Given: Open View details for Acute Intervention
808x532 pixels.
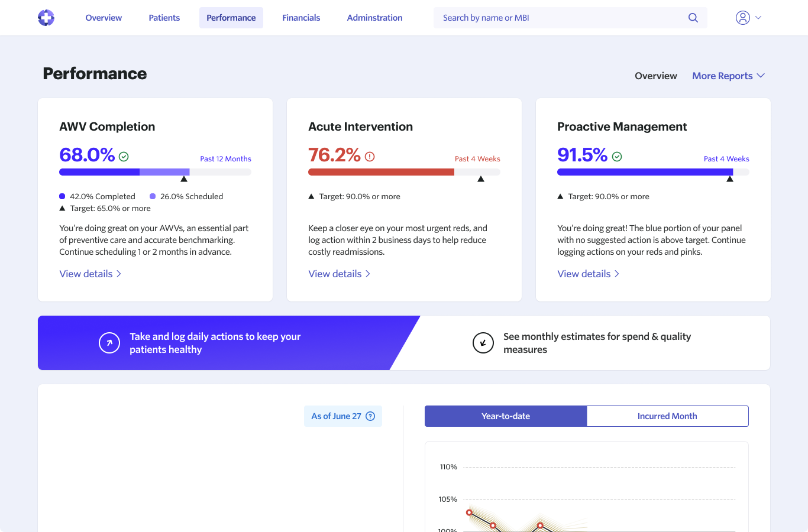Looking at the screenshot, I should click(339, 274).
